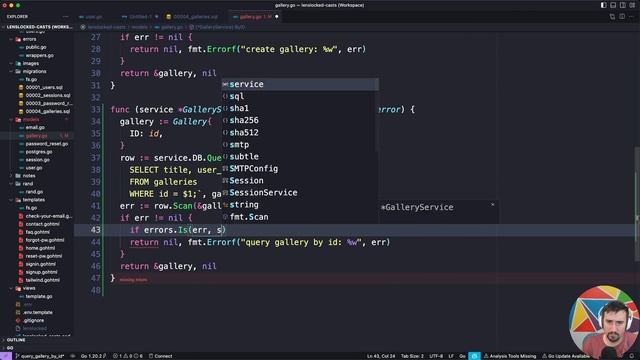Open faq.gohtml template

pyautogui.click(x=38, y=232)
